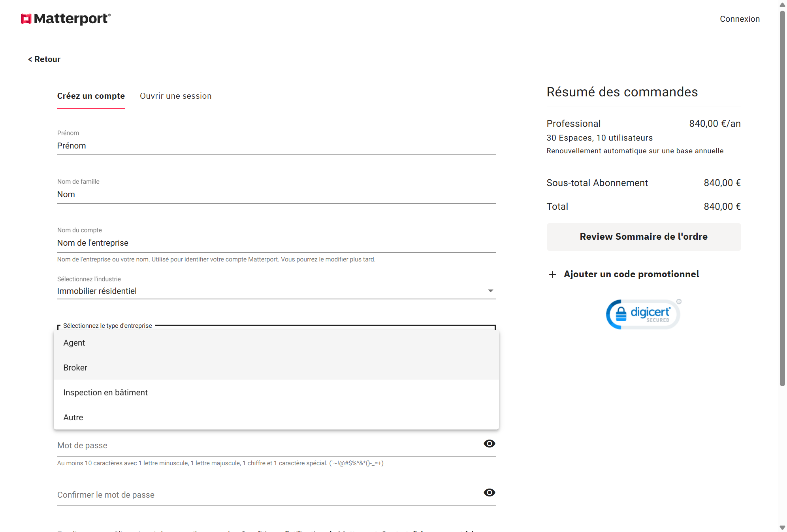Toggle visibility for Confirmer le mot de passe
787x532 pixels.
[x=489, y=493]
